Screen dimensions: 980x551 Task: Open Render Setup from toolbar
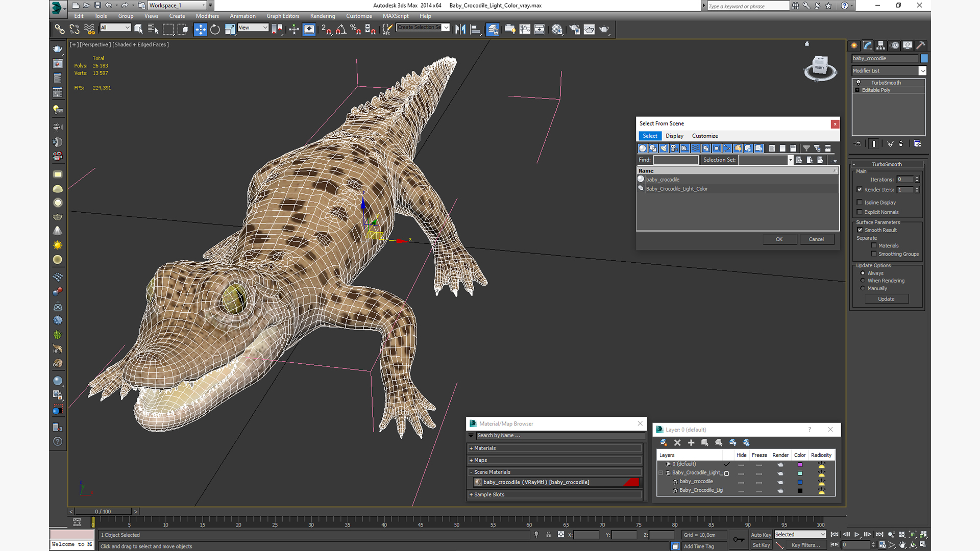[575, 30]
